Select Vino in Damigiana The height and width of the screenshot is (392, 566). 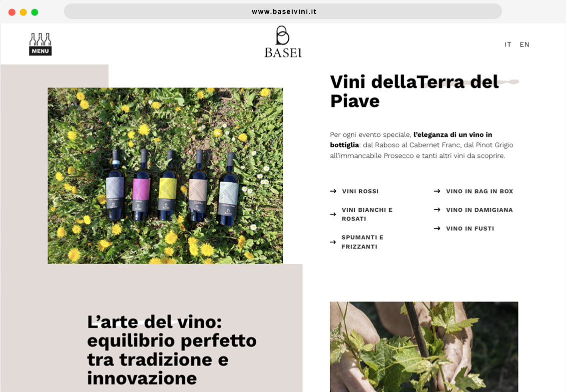[x=480, y=210]
